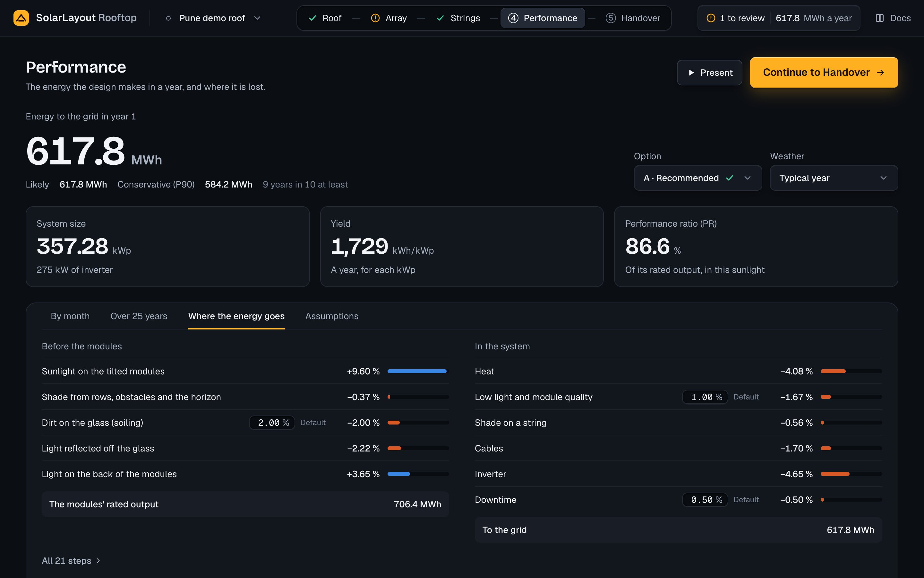
Task: Click the Roof step checkmark icon
Action: point(312,18)
